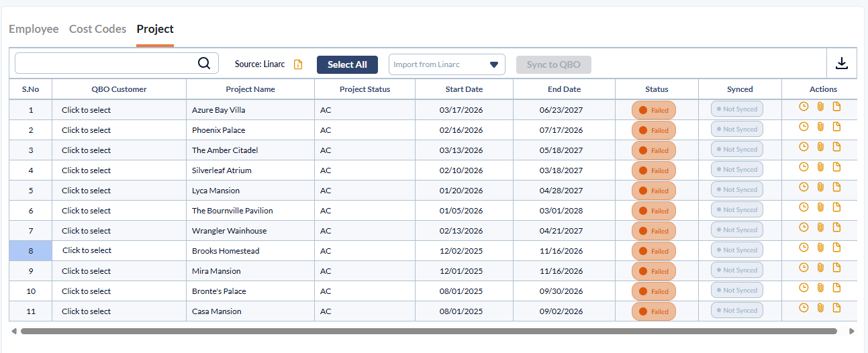Switch to the Cost Codes tab
868x353 pixels.
(x=97, y=29)
